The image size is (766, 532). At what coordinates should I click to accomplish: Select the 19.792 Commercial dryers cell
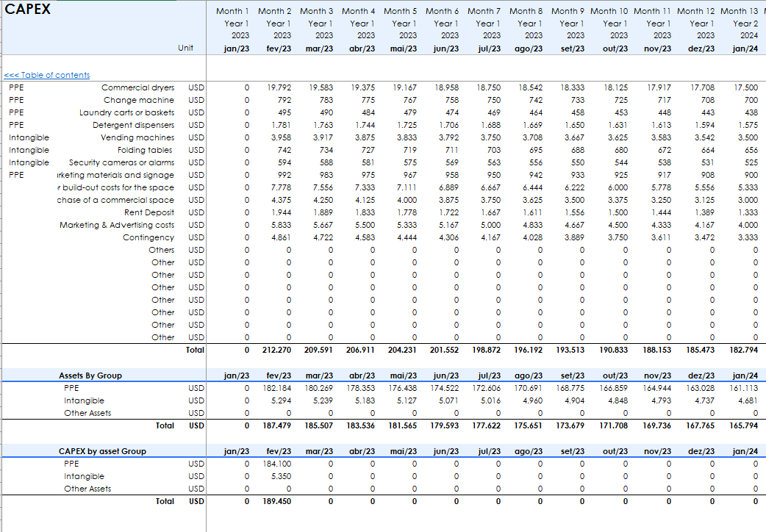(279, 87)
